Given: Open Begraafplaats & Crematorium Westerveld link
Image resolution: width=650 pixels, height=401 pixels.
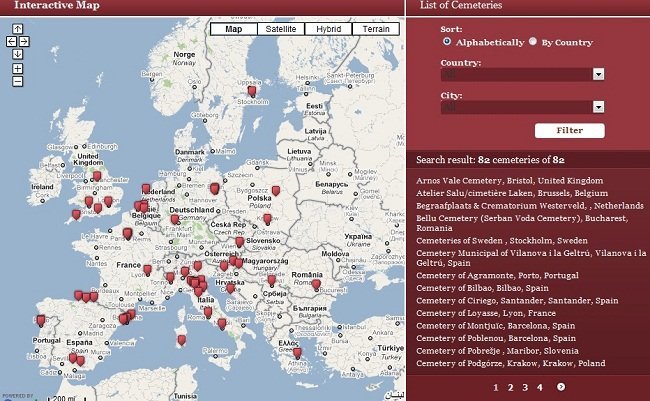Looking at the screenshot, I should (530, 206).
